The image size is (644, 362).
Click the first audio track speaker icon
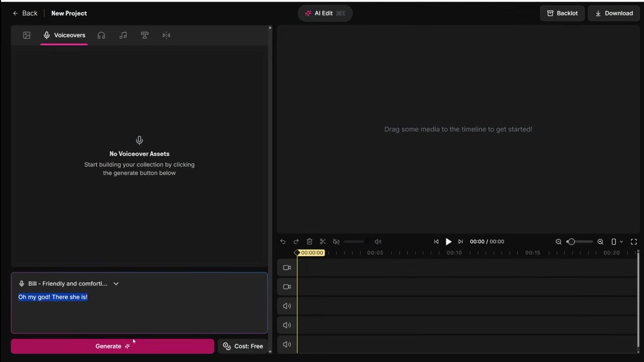(287, 306)
